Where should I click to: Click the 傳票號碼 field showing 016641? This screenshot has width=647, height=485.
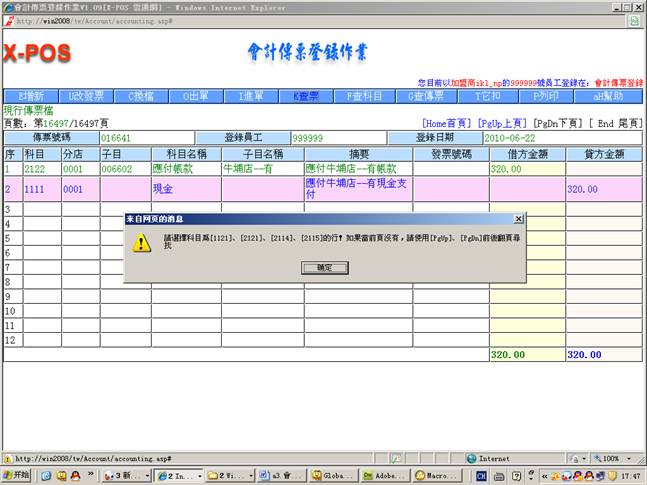click(x=146, y=137)
